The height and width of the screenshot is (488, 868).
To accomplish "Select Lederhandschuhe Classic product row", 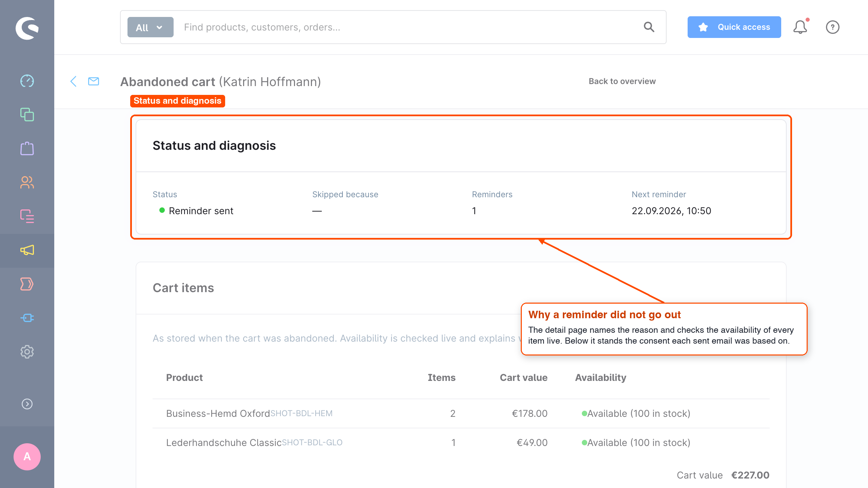I will (x=461, y=443).
